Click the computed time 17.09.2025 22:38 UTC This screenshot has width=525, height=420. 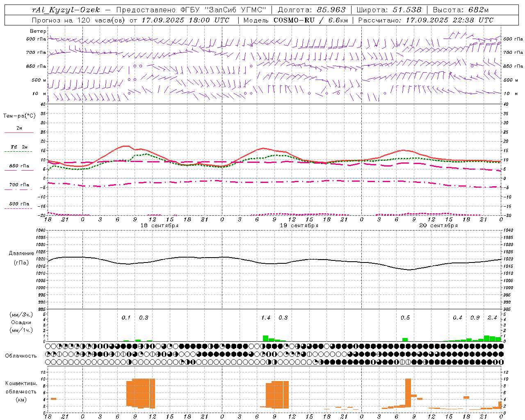(450, 20)
